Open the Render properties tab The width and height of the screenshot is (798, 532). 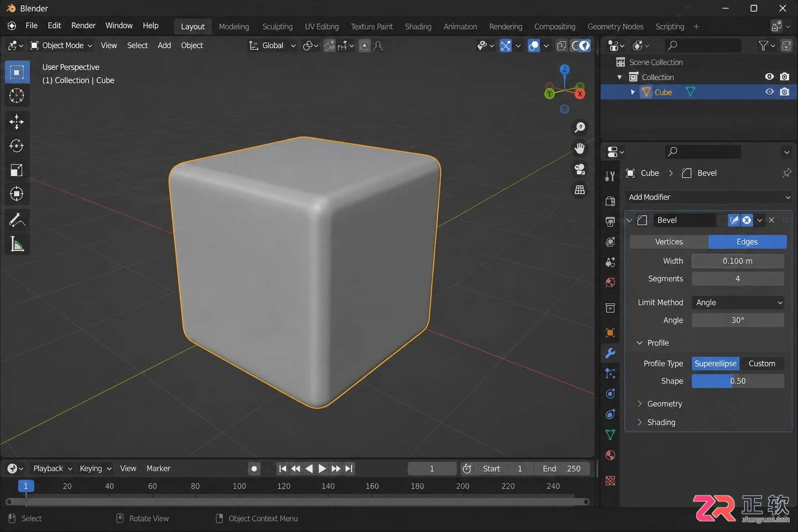(610, 201)
